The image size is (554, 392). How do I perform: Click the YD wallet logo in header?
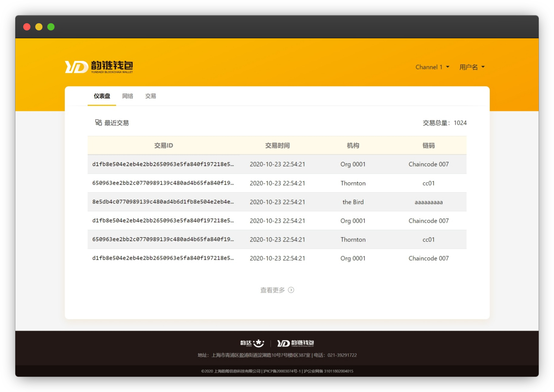99,67
